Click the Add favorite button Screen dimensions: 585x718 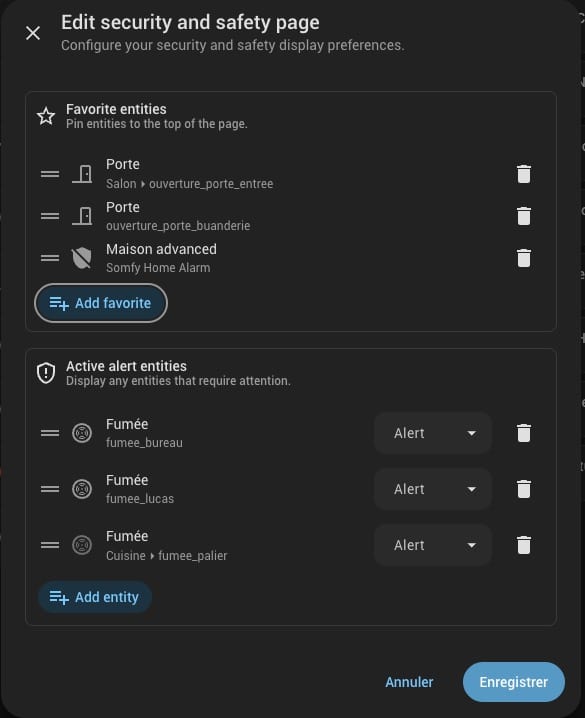(x=101, y=303)
